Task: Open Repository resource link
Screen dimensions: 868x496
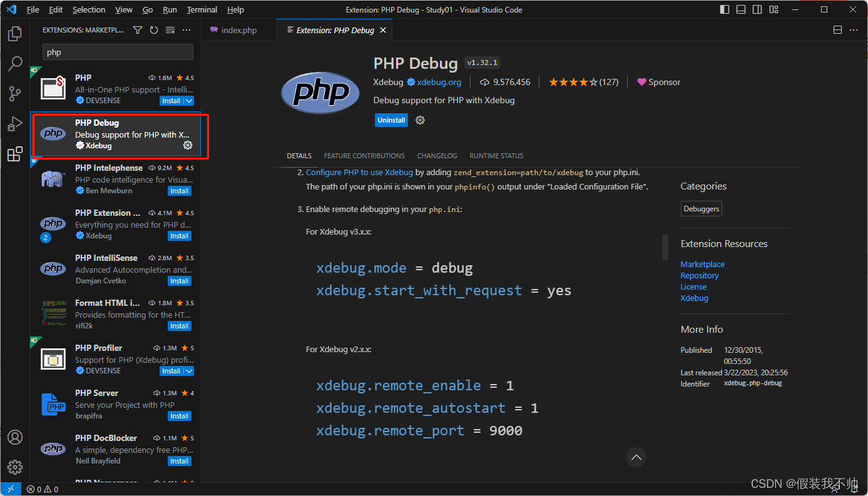Action: point(699,276)
